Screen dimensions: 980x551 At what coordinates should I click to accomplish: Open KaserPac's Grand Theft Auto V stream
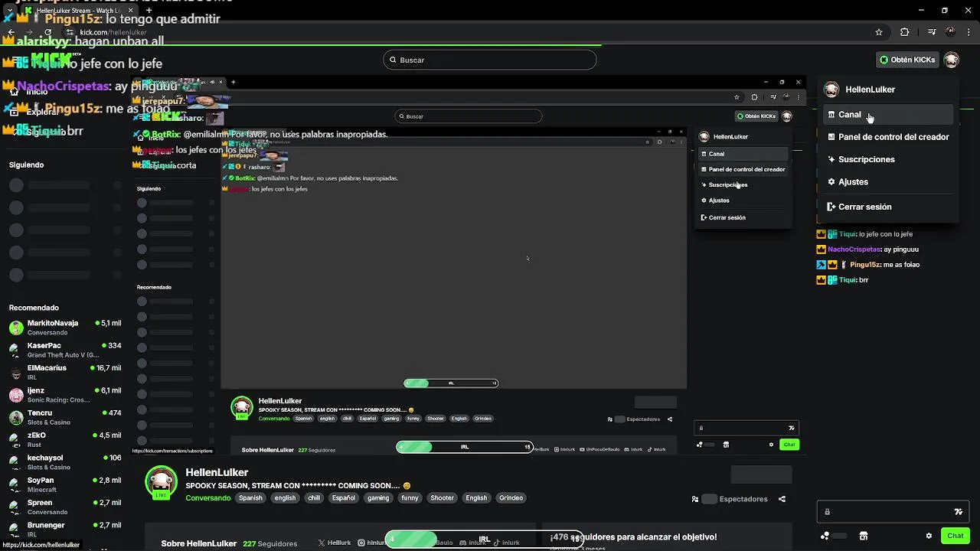point(64,350)
